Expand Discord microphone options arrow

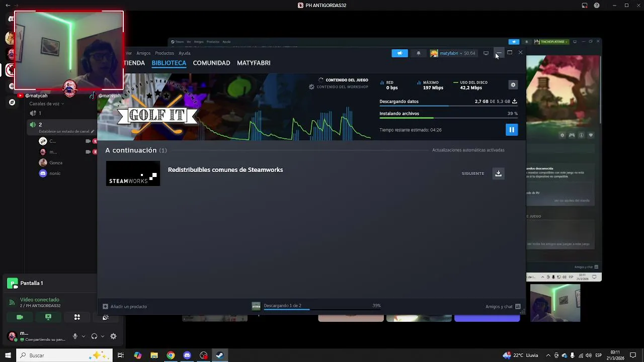click(84, 336)
